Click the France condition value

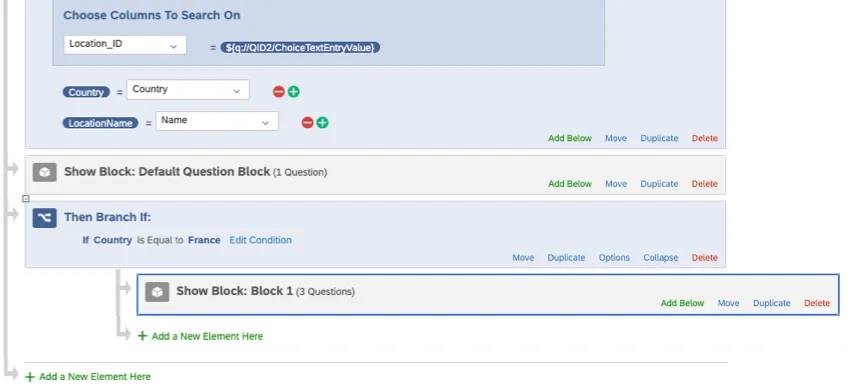204,240
